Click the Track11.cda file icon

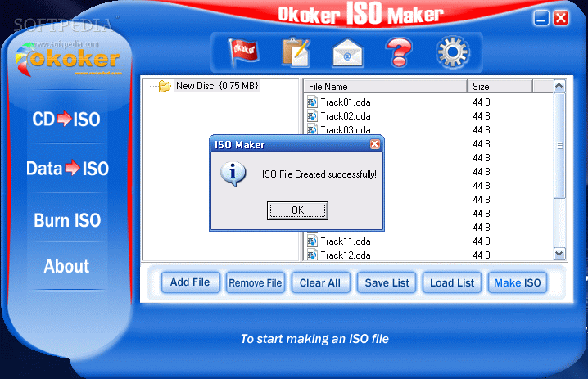point(312,241)
